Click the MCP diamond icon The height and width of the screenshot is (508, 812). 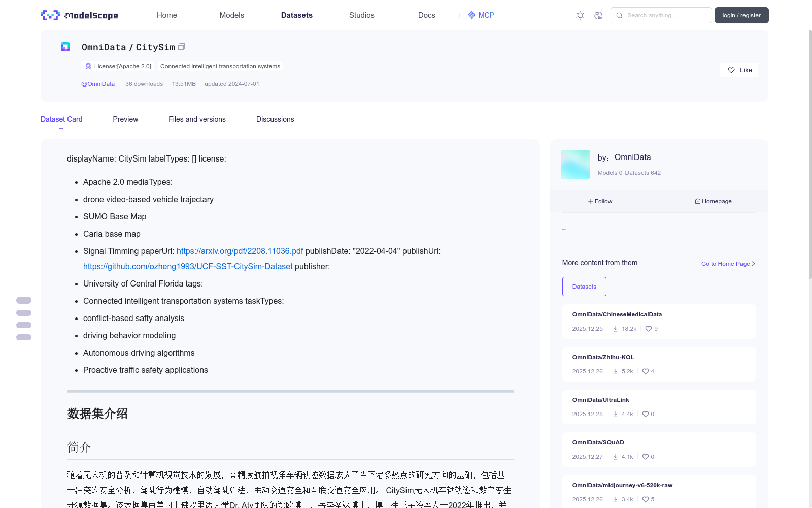point(471,15)
